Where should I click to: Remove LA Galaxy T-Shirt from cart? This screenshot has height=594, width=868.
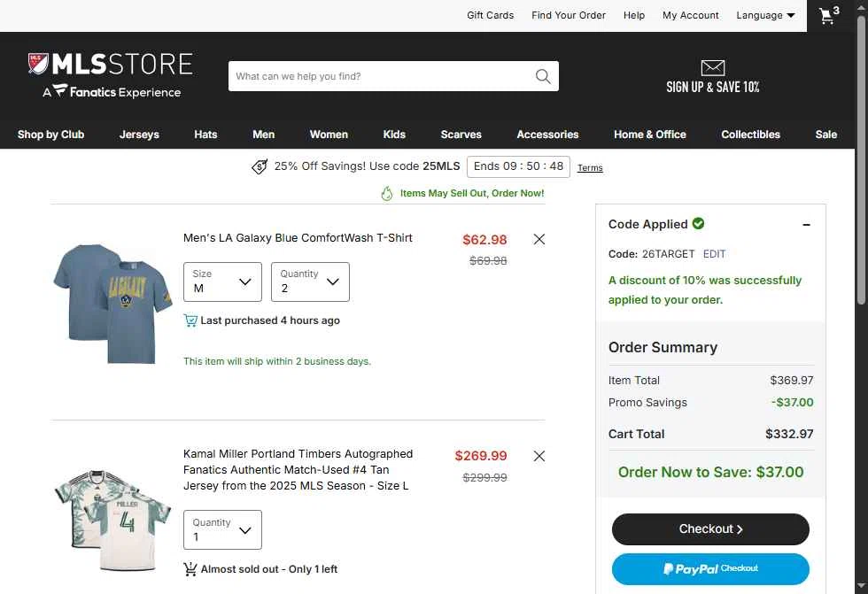tap(539, 239)
